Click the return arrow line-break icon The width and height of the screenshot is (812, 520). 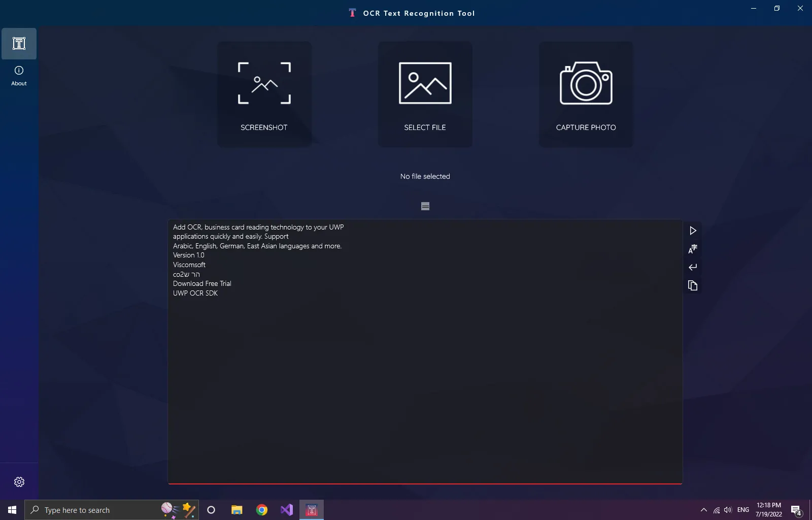693,267
